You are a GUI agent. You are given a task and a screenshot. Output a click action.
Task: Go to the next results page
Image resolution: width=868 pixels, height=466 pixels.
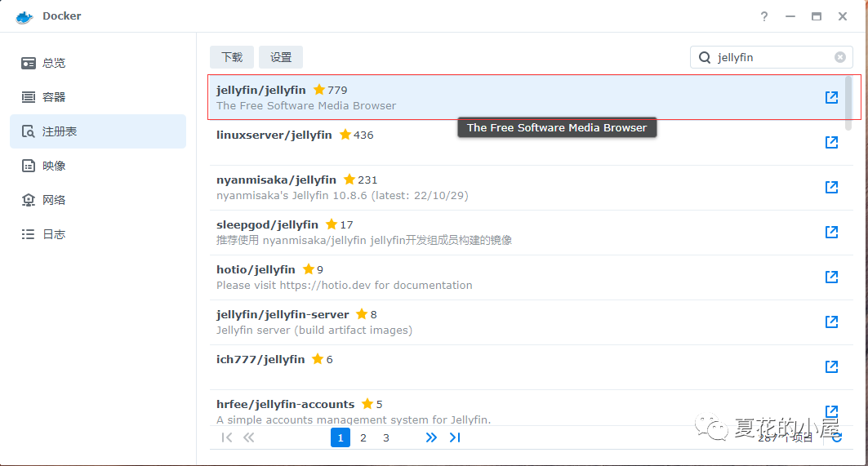431,437
